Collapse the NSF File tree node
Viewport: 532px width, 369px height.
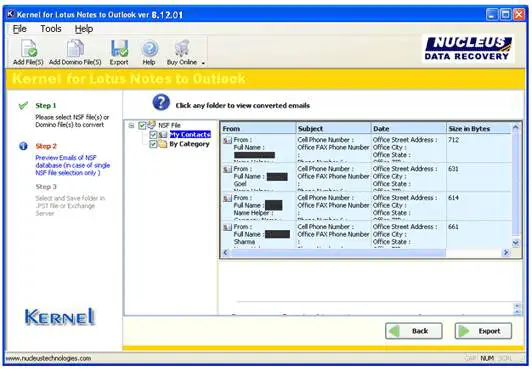(x=131, y=126)
